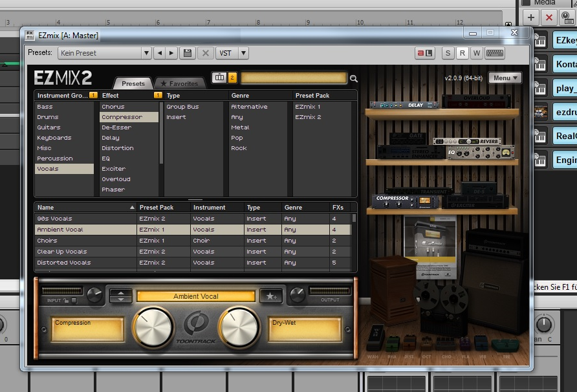
Task: Clear Effect filter via its 1 badge
Action: 158,95
